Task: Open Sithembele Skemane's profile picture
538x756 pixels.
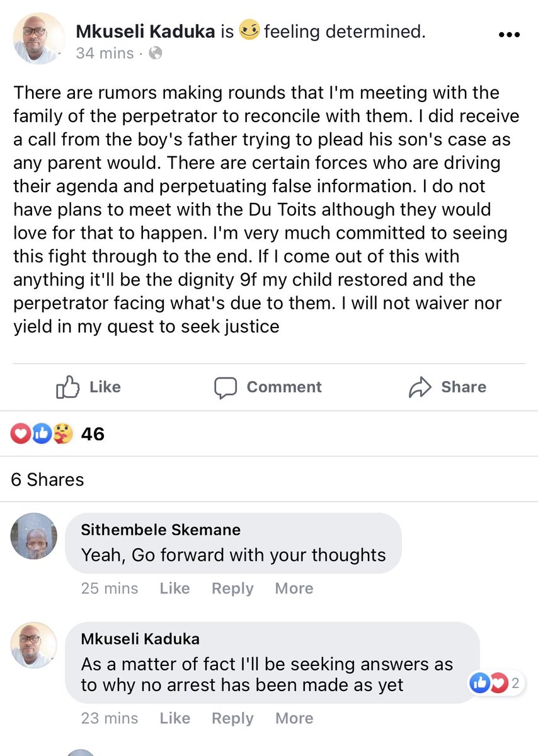Action: pos(34,536)
